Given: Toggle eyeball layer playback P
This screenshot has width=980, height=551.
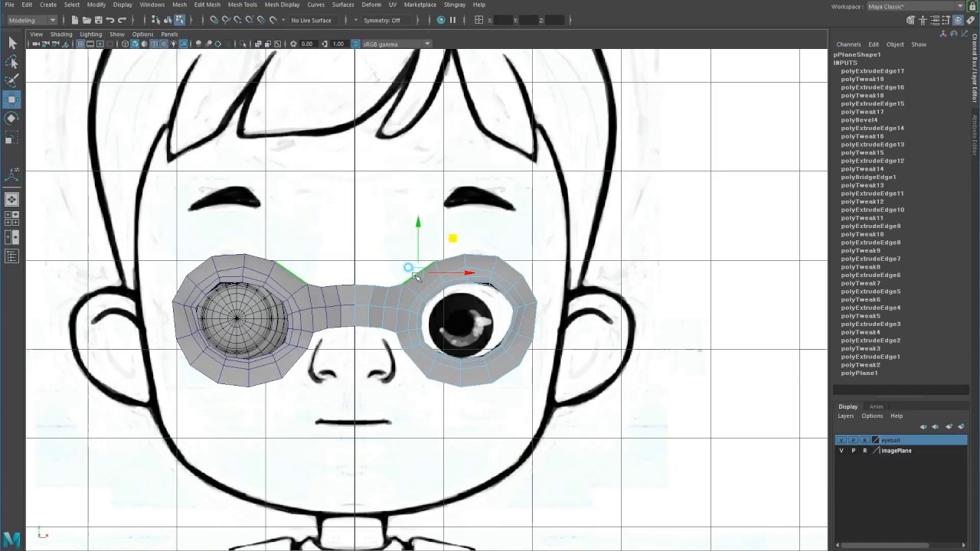Looking at the screenshot, I should [853, 440].
